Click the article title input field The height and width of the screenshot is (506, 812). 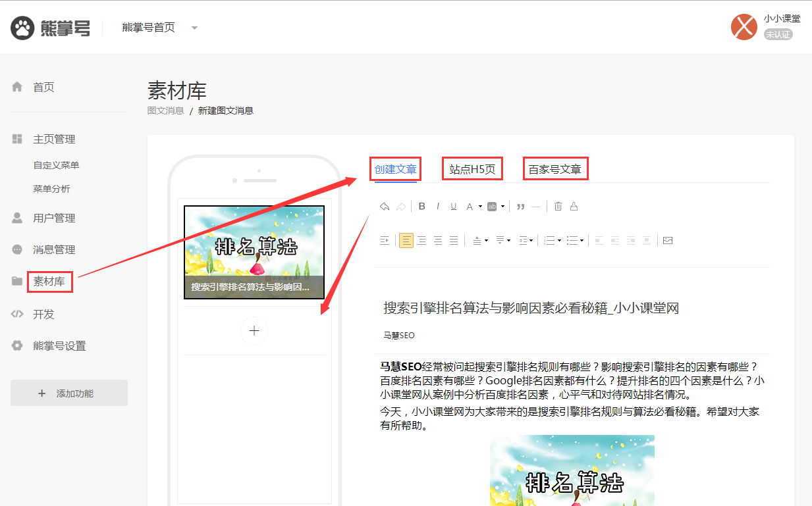pyautogui.click(x=571, y=307)
